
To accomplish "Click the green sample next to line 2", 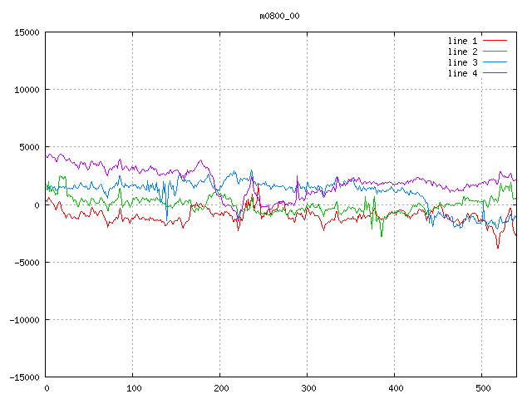I will coord(495,52).
